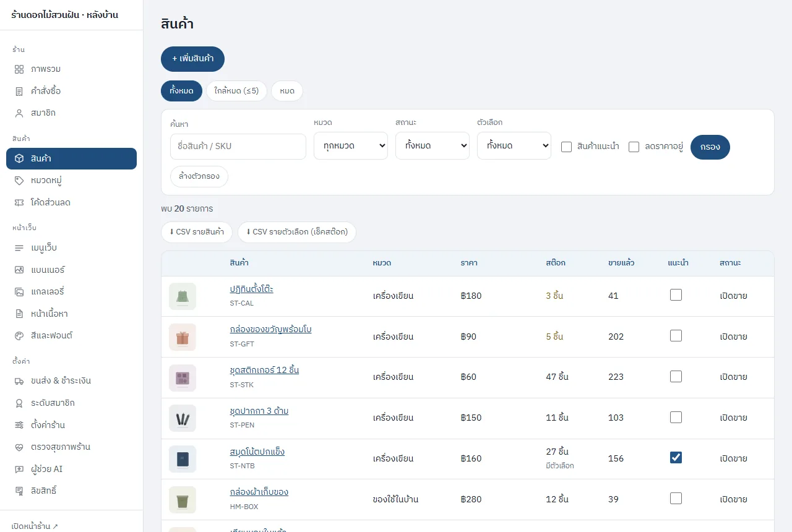Image resolution: width=792 pixels, height=532 pixels.
Task: Open ระดับสมาชิก badge icon
Action: pyautogui.click(x=19, y=403)
